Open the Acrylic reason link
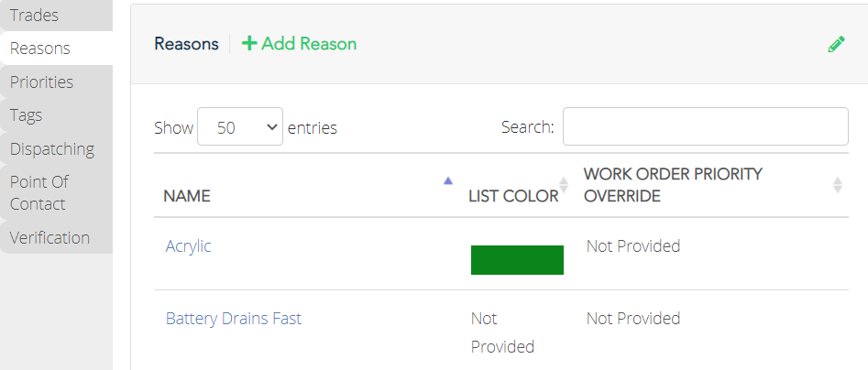This screenshot has width=868, height=370. pos(188,246)
